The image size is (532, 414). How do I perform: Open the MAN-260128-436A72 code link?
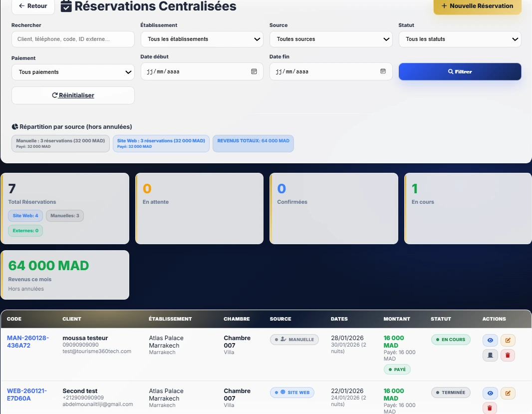(x=28, y=342)
